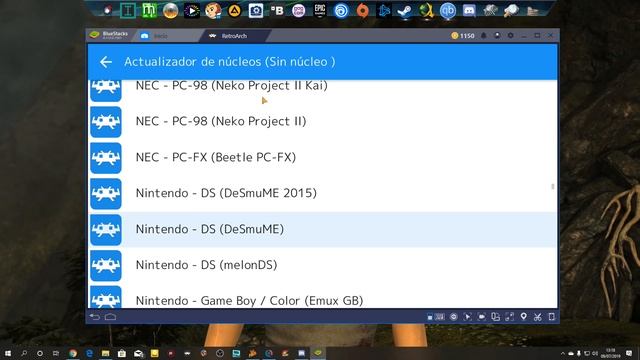Open the Windows Start menu
The width and height of the screenshot is (640, 360).
pos(8,353)
